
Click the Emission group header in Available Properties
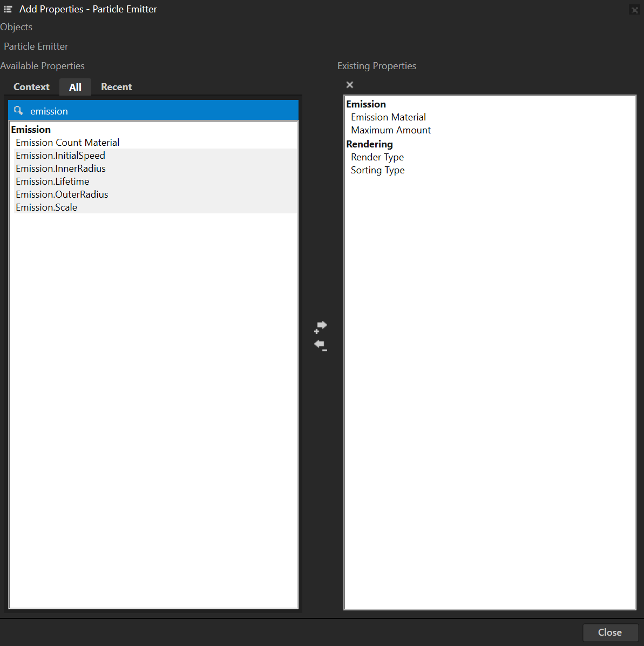pos(31,130)
